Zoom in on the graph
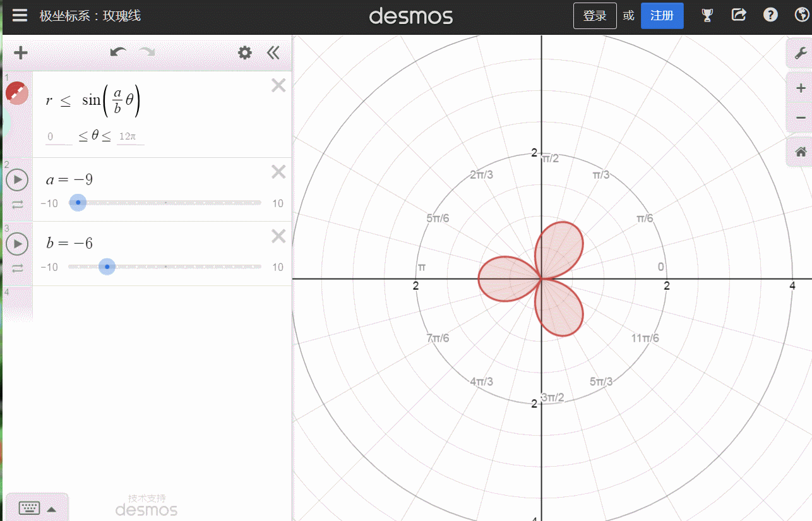 pyautogui.click(x=801, y=88)
